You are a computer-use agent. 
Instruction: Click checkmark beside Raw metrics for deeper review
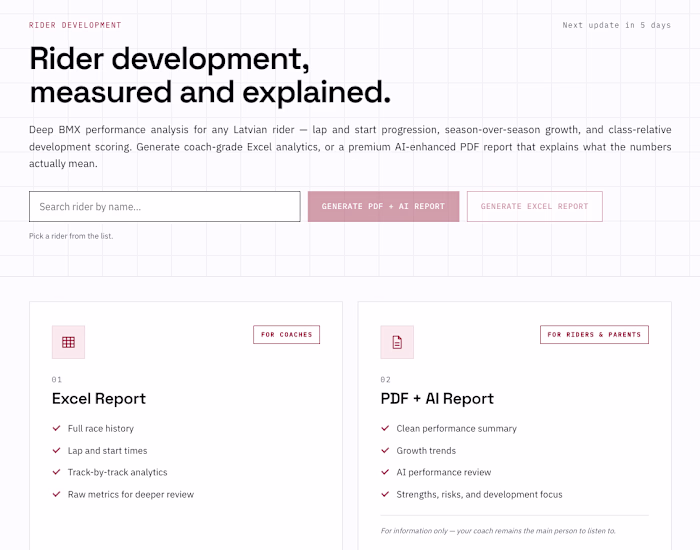point(56,494)
